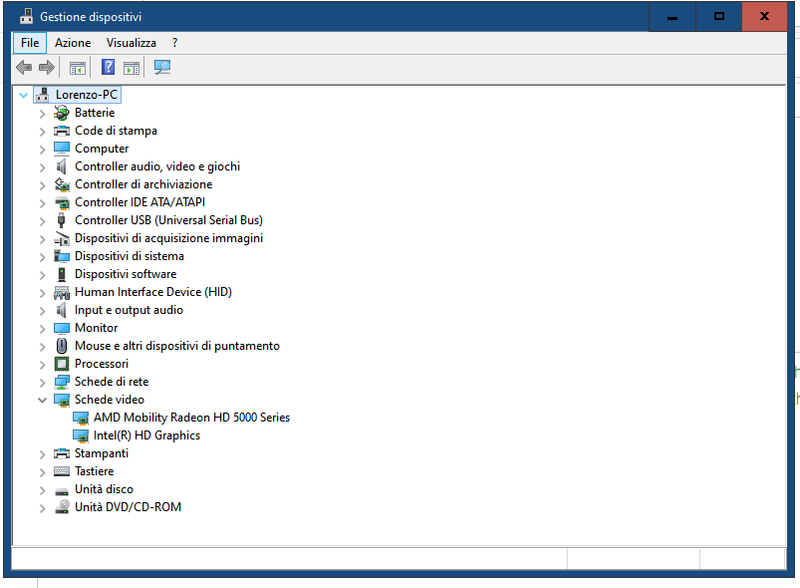
Task: Click the Dispositivi software icon
Action: pyautogui.click(x=62, y=274)
